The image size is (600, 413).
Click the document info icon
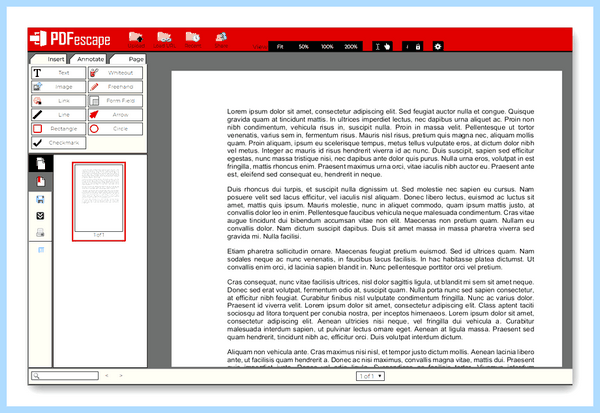407,47
